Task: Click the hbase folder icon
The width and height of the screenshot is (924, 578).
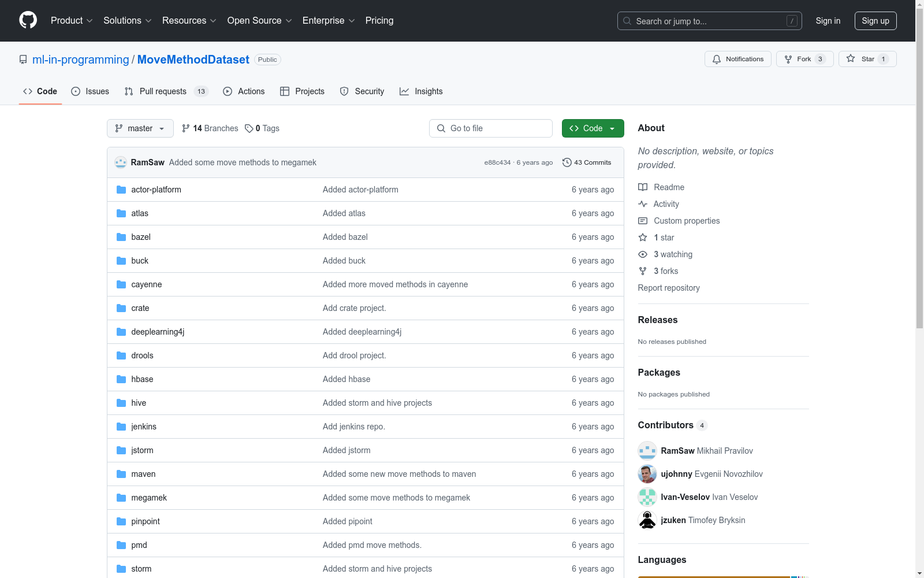Action: (x=121, y=379)
